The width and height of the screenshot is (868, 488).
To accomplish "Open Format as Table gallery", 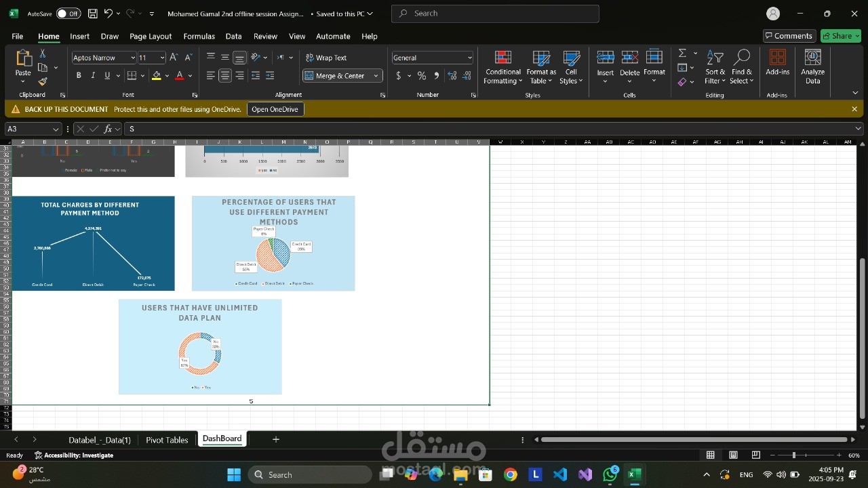I will point(541,68).
